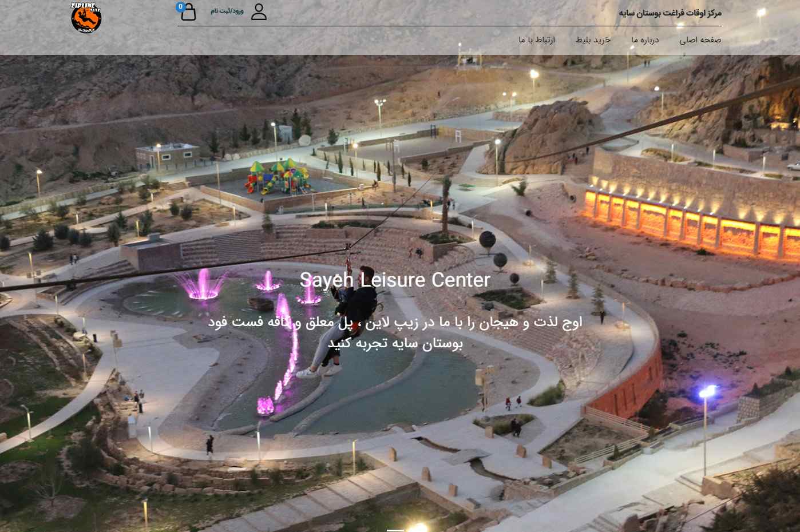Viewport: 800px width, 532px height.
Task: Open the درباره ما about menu item
Action: pyautogui.click(x=645, y=40)
